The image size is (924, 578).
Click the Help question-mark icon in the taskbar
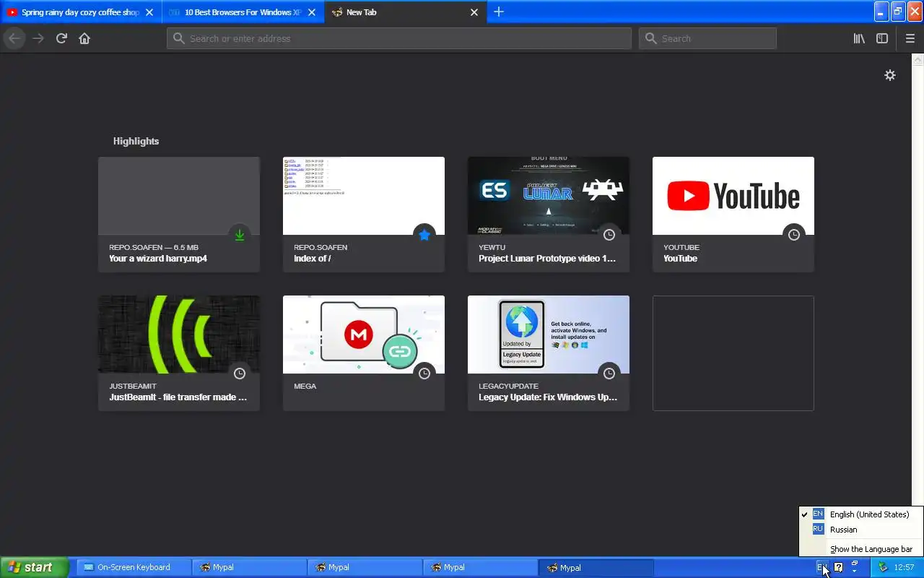(x=839, y=567)
